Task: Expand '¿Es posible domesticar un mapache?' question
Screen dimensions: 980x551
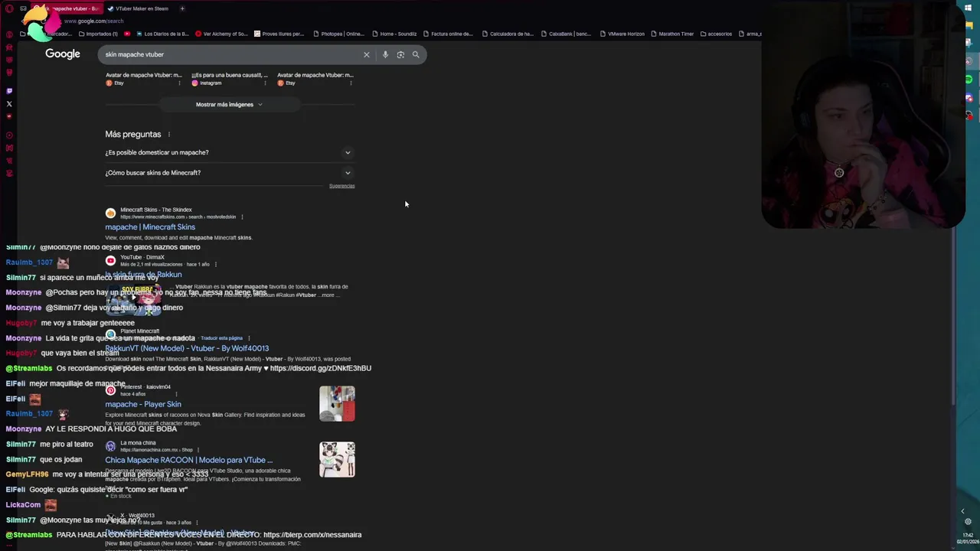Action: click(x=230, y=152)
